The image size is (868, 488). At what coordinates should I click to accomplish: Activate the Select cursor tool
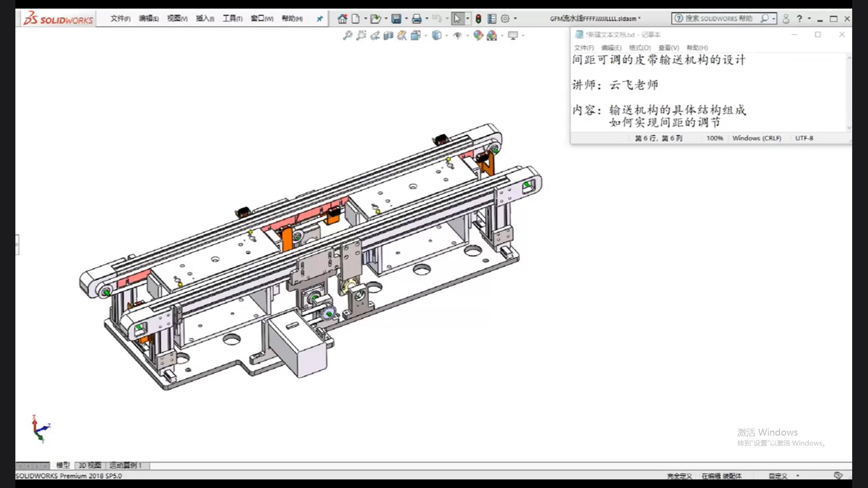(x=457, y=19)
